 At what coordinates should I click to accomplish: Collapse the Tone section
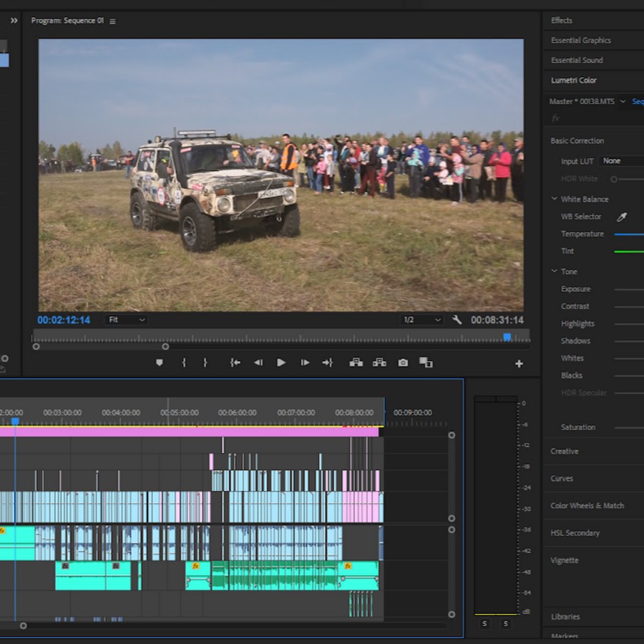(555, 271)
